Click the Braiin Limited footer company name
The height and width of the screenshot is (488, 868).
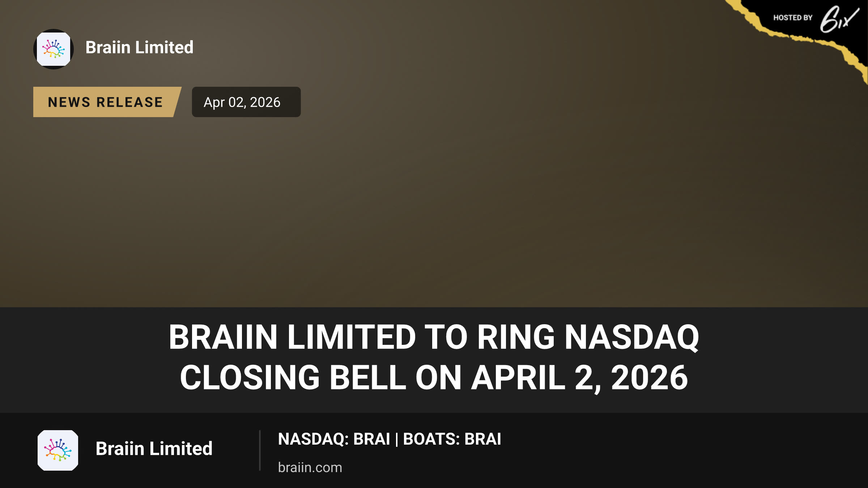154,449
